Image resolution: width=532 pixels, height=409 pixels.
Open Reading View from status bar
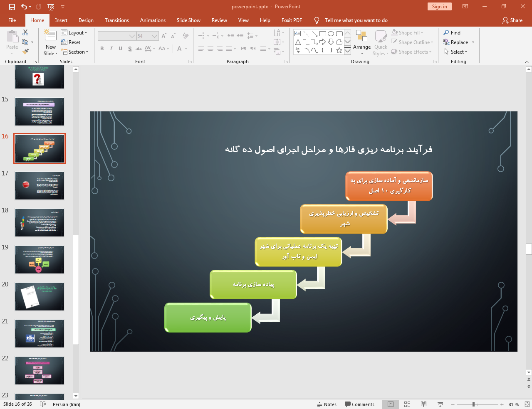pos(423,404)
